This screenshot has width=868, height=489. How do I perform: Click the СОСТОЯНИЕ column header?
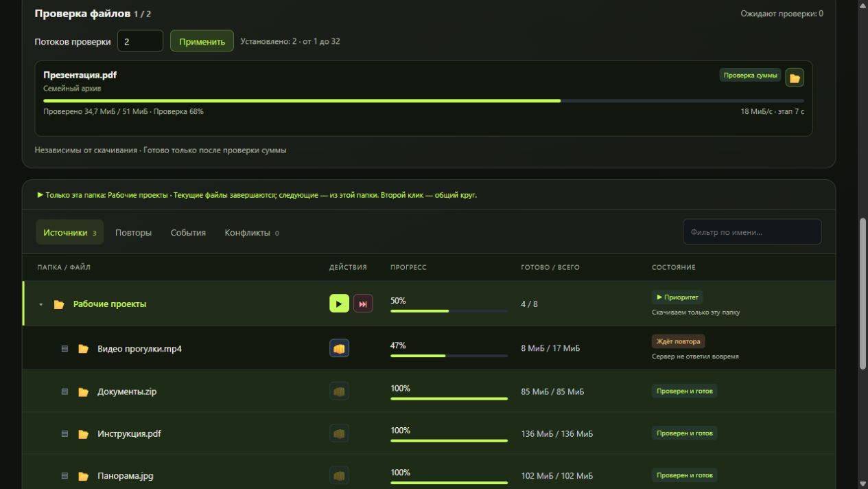click(674, 267)
